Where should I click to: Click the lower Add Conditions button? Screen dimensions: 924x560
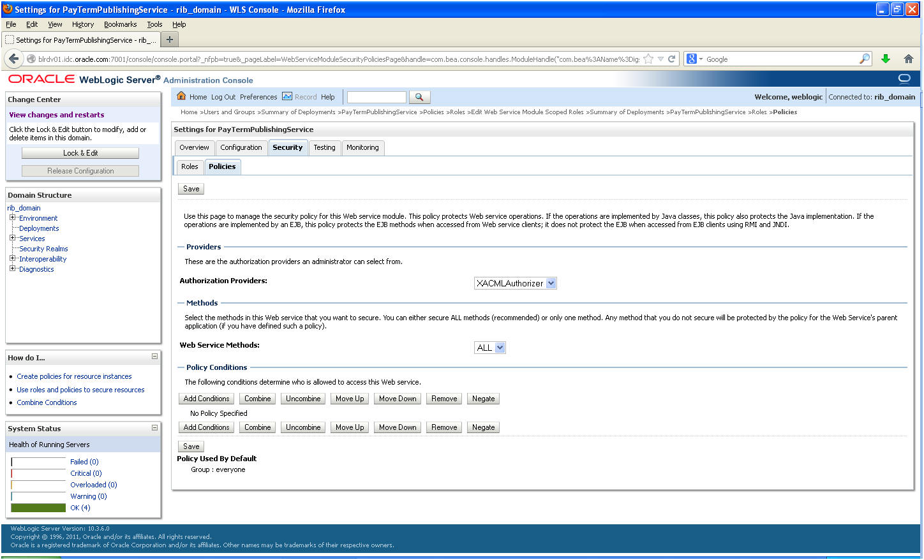[206, 427]
